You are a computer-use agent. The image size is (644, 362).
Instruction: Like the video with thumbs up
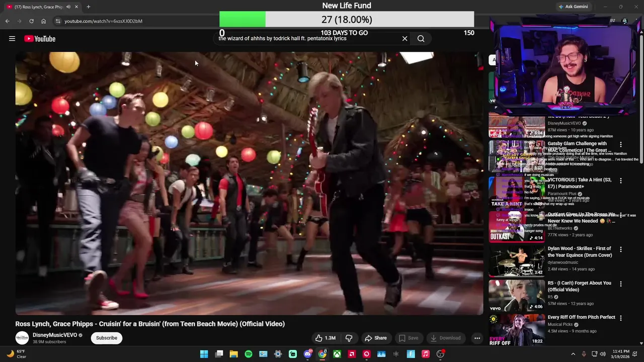pos(326,338)
